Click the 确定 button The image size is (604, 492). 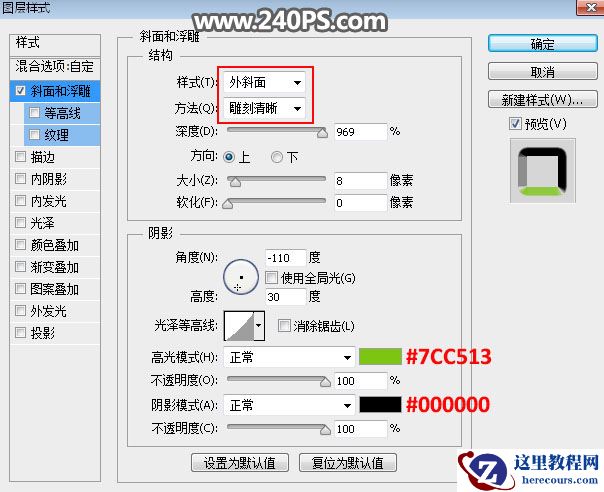pyautogui.click(x=542, y=43)
